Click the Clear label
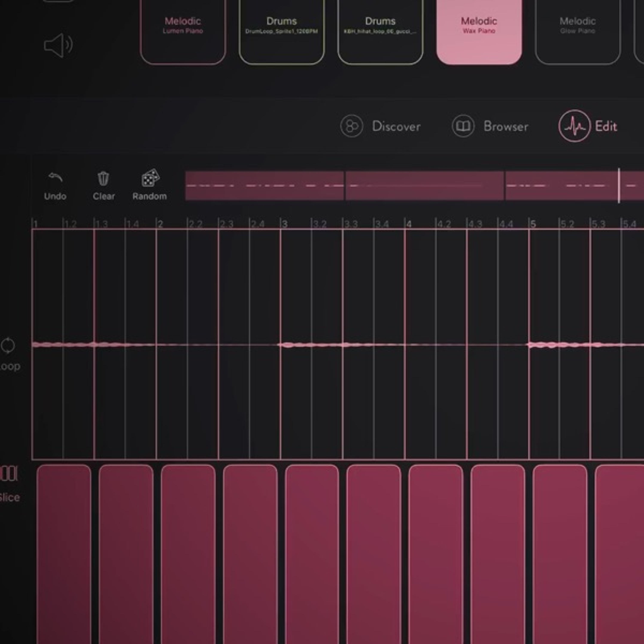644x644 pixels. point(104,196)
